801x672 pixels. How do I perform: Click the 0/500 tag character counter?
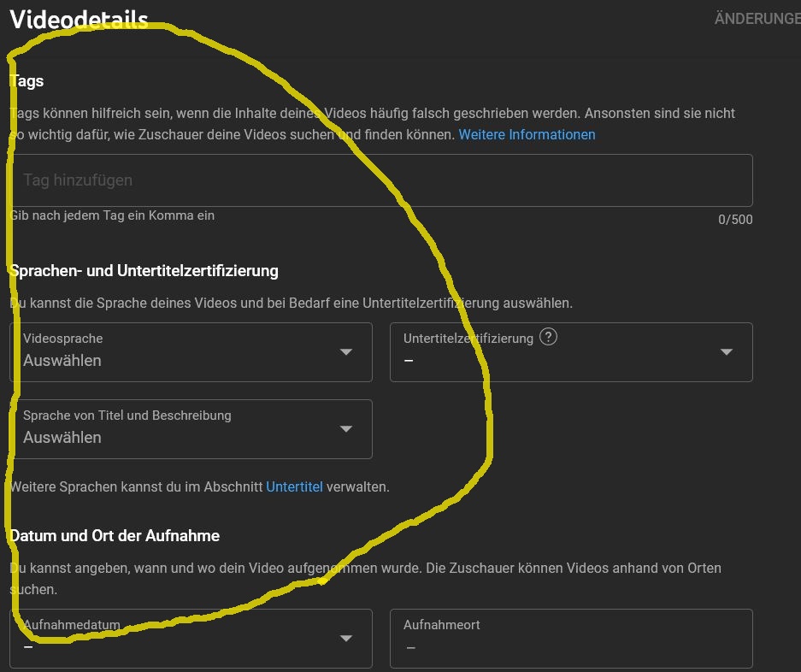click(734, 220)
